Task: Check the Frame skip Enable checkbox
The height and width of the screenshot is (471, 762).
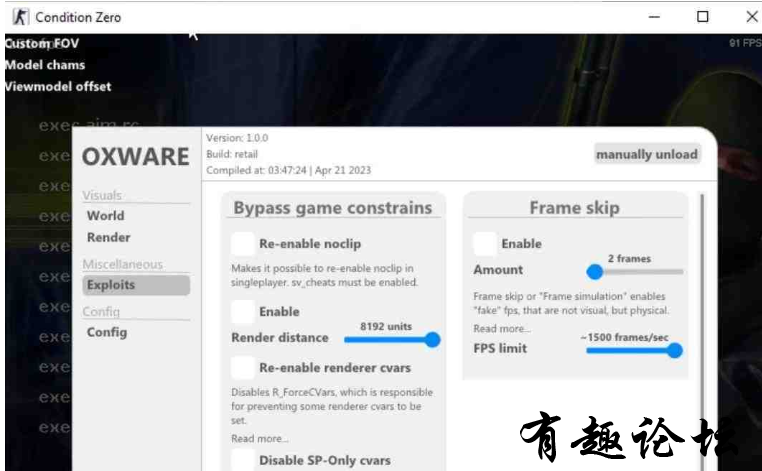Action: tap(485, 244)
